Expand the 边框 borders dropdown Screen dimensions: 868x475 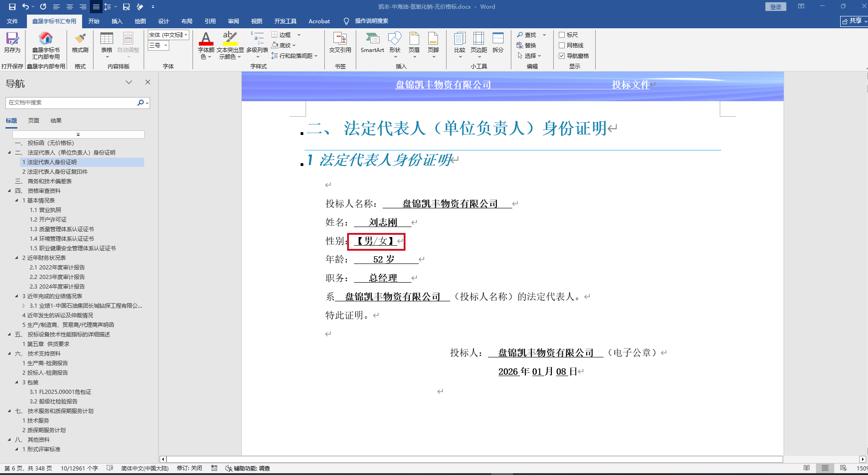(x=299, y=35)
